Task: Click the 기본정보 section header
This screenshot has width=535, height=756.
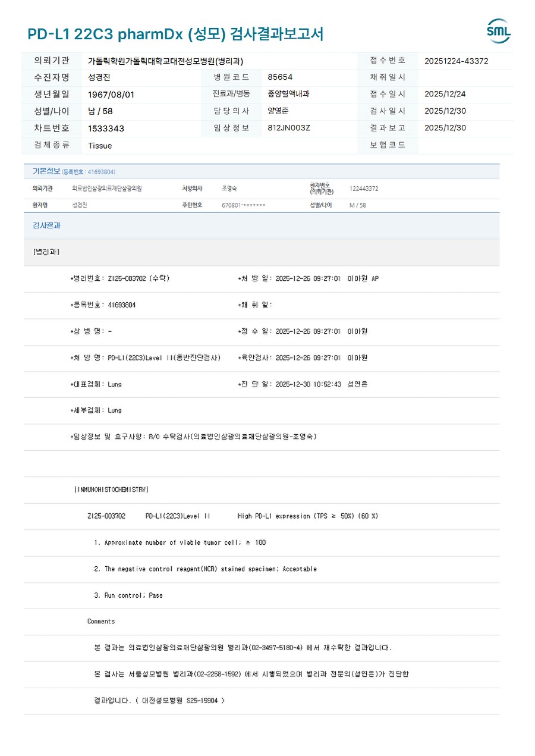Action: point(46,171)
